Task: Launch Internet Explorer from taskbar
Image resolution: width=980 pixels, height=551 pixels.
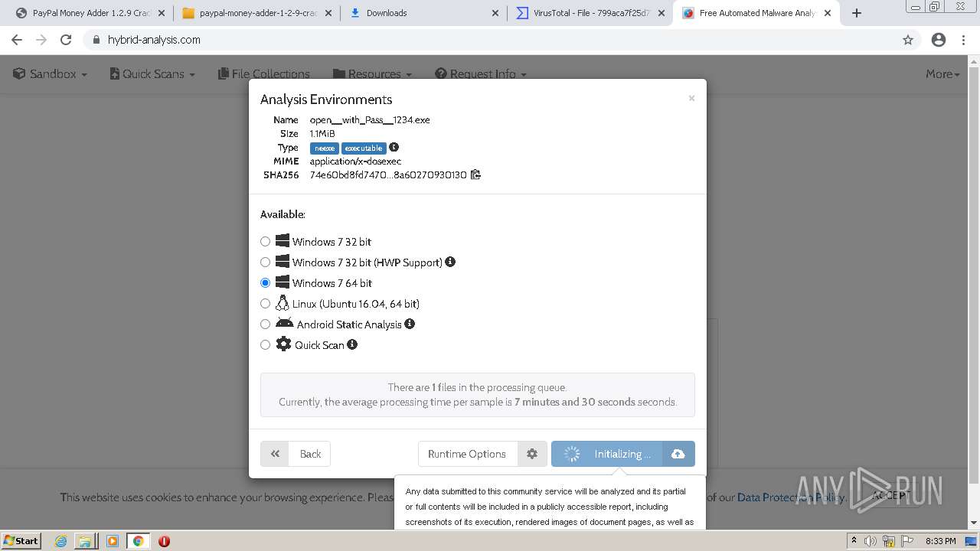Action: tap(60, 541)
